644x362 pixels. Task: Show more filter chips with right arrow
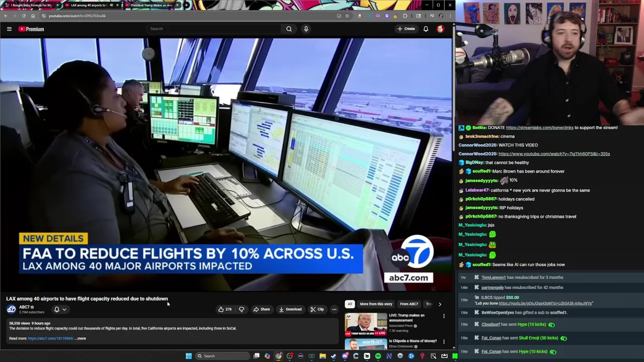(440, 304)
